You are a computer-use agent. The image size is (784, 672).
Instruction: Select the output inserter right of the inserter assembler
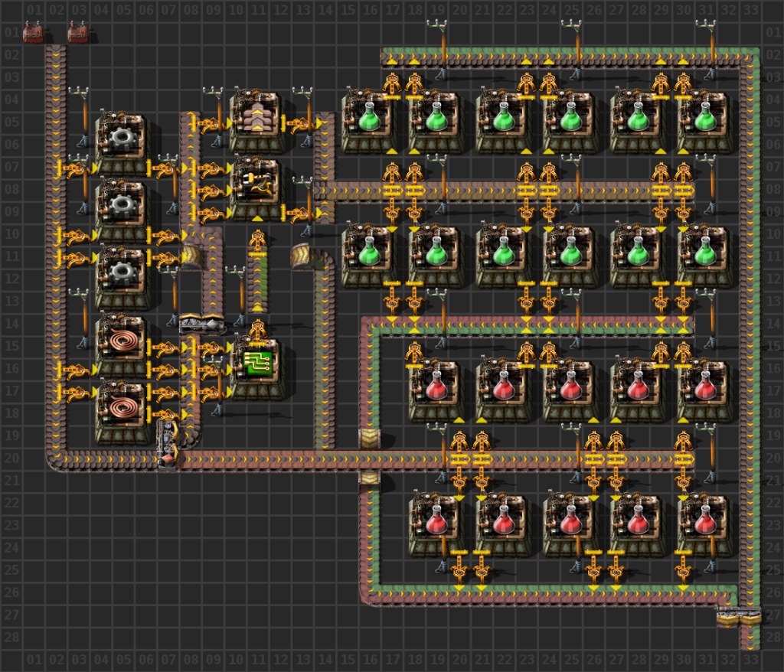point(302,213)
